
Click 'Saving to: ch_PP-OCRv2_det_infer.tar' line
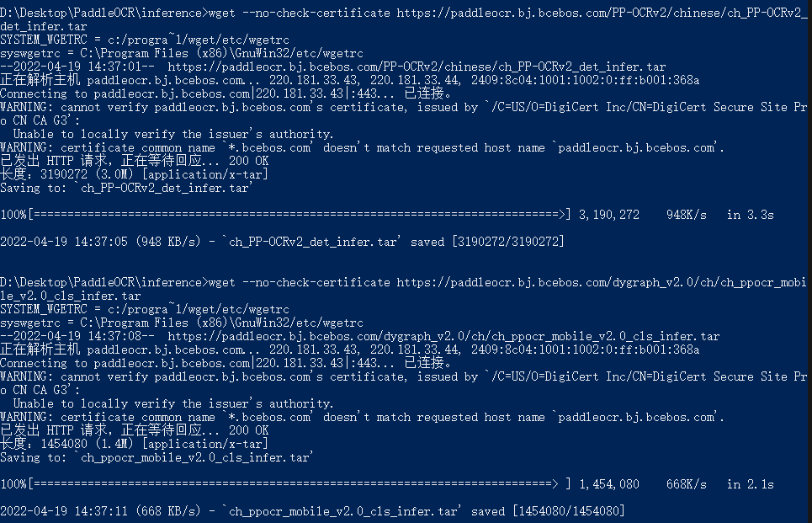pos(127,188)
